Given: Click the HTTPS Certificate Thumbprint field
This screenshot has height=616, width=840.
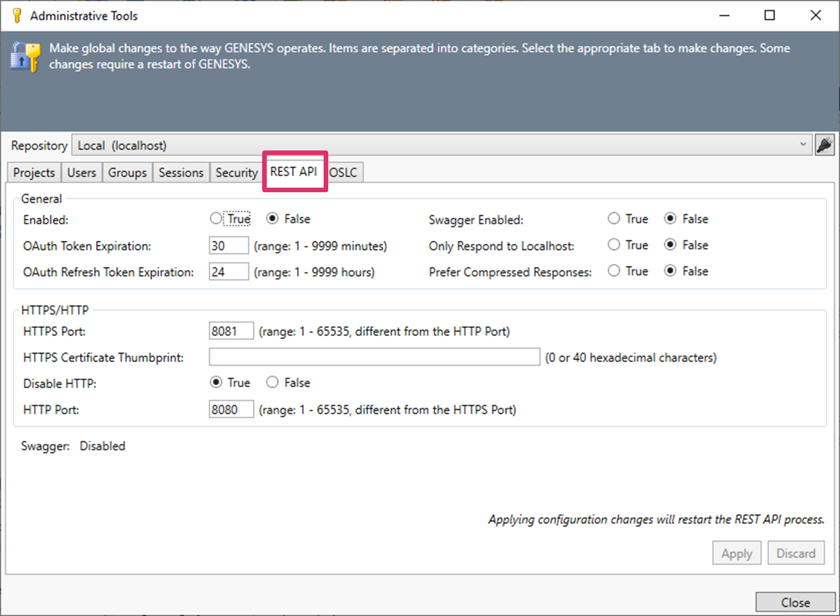Looking at the screenshot, I should [374, 357].
